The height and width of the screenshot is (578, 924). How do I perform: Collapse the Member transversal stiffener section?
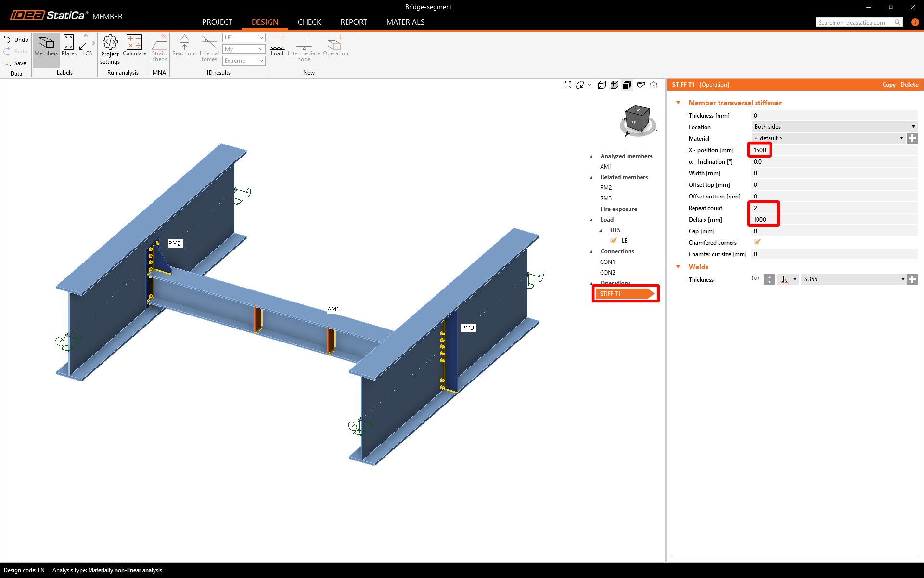pyautogui.click(x=678, y=103)
